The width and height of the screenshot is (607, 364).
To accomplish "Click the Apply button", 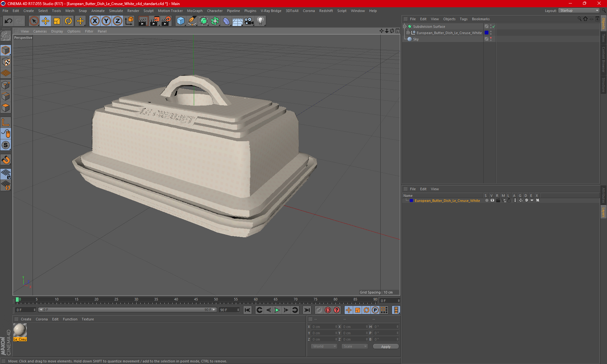I will coord(386,347).
